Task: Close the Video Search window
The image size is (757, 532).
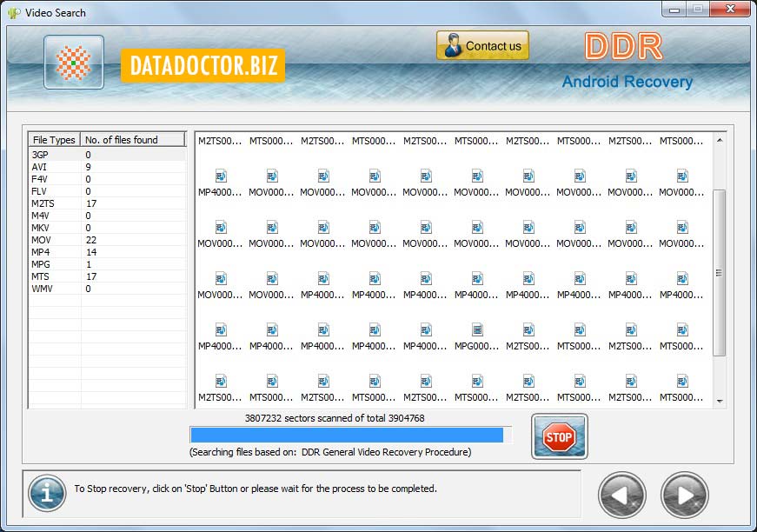Action: click(x=730, y=9)
